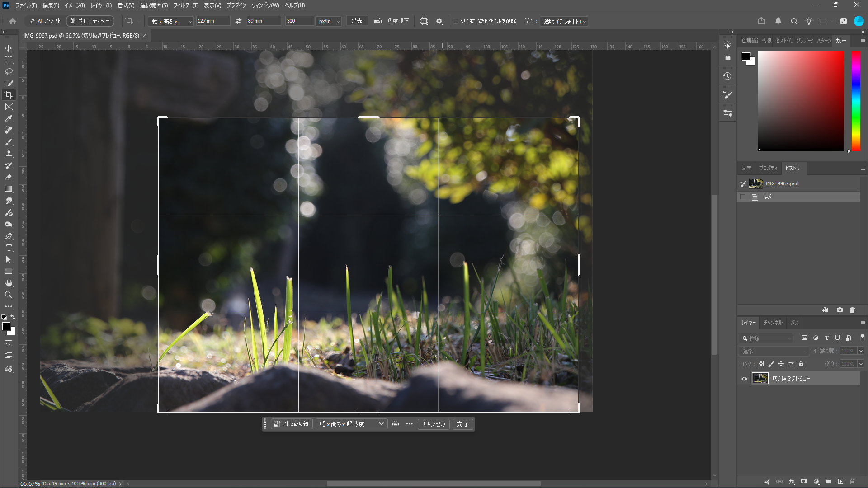Select the Move tool
The width and height of the screenshot is (868, 488).
[9, 48]
